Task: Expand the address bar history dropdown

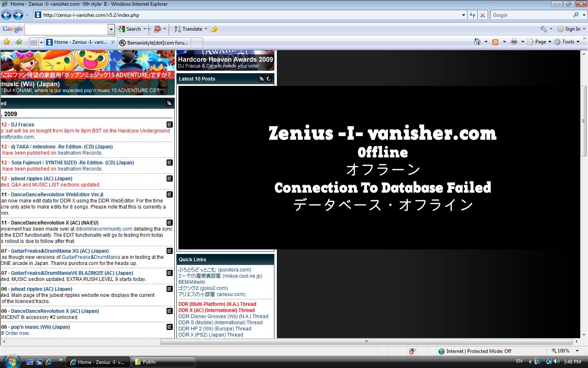Action: click(x=463, y=15)
